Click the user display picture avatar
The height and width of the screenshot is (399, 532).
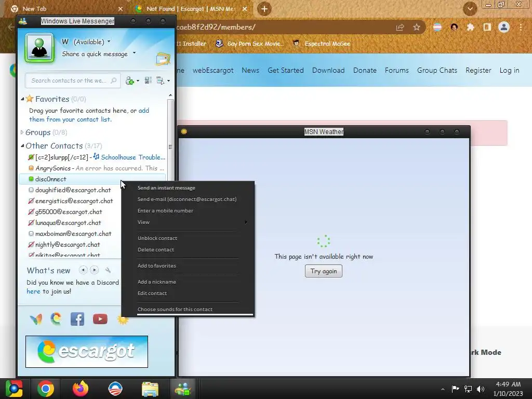[x=39, y=48]
